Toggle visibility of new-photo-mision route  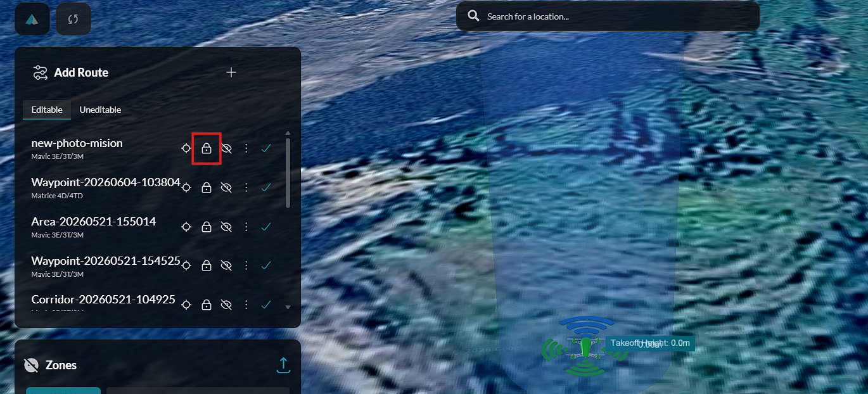(226, 149)
